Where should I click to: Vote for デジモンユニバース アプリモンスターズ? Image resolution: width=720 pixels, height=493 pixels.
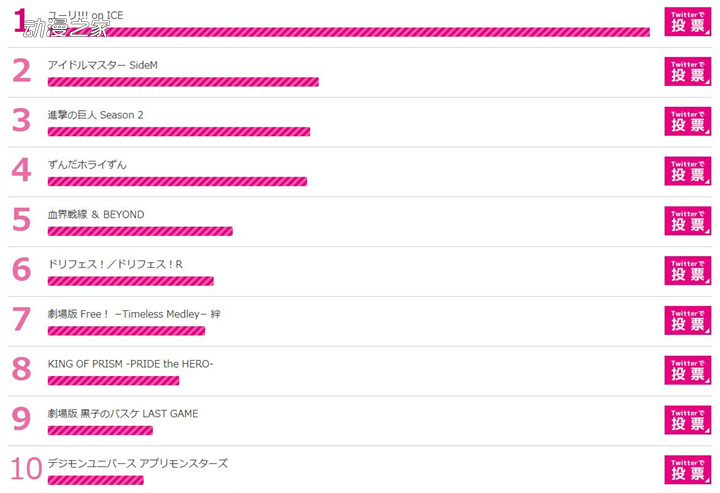click(x=687, y=469)
